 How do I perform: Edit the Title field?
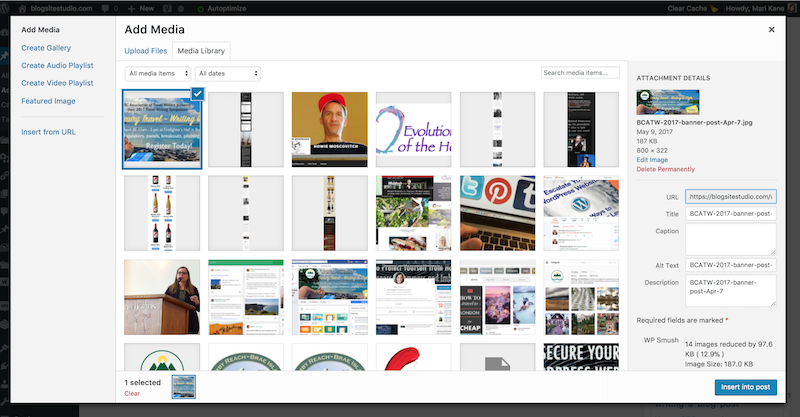[731, 213]
